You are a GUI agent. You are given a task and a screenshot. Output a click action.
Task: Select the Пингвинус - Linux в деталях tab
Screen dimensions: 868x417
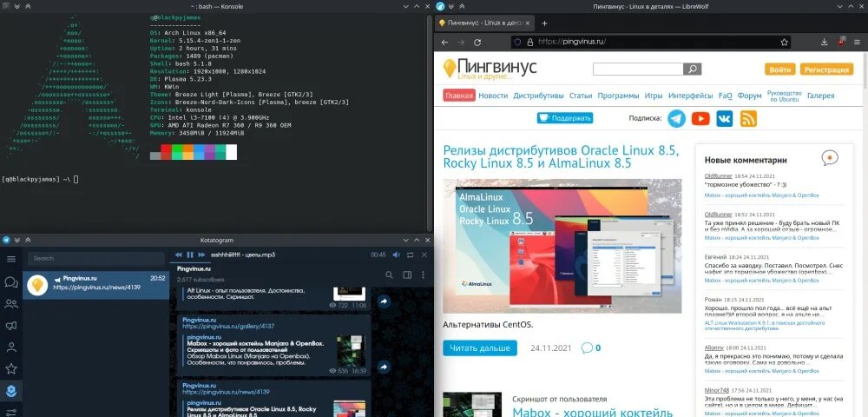pos(485,23)
